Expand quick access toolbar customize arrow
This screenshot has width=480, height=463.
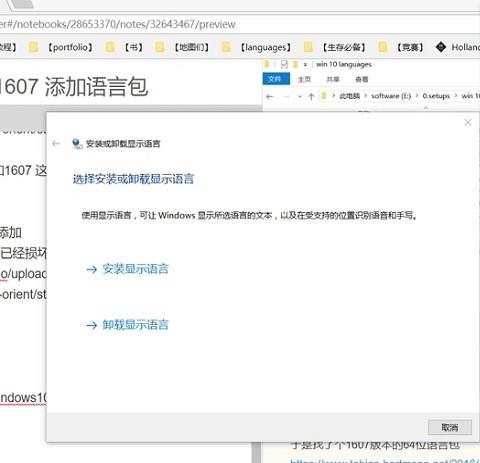(305, 65)
